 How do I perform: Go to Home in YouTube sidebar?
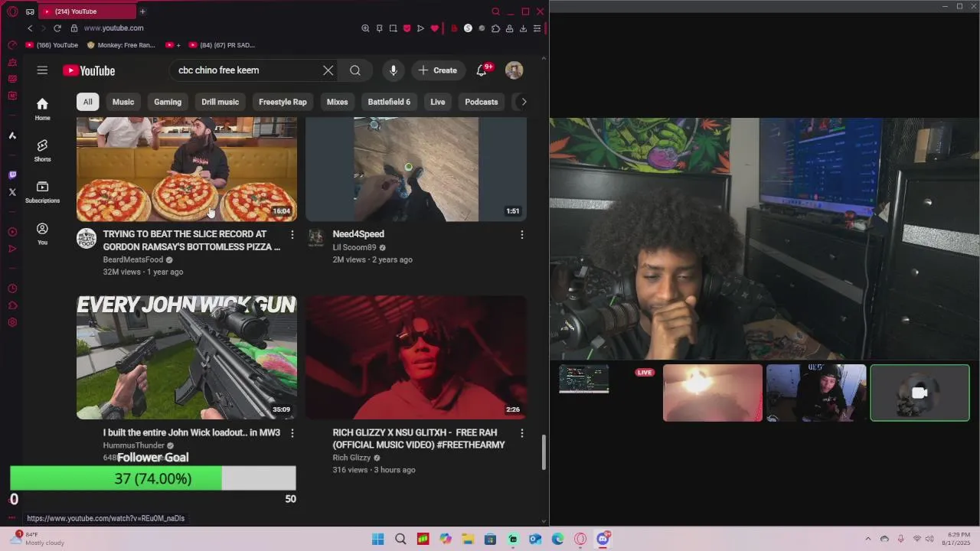point(42,109)
